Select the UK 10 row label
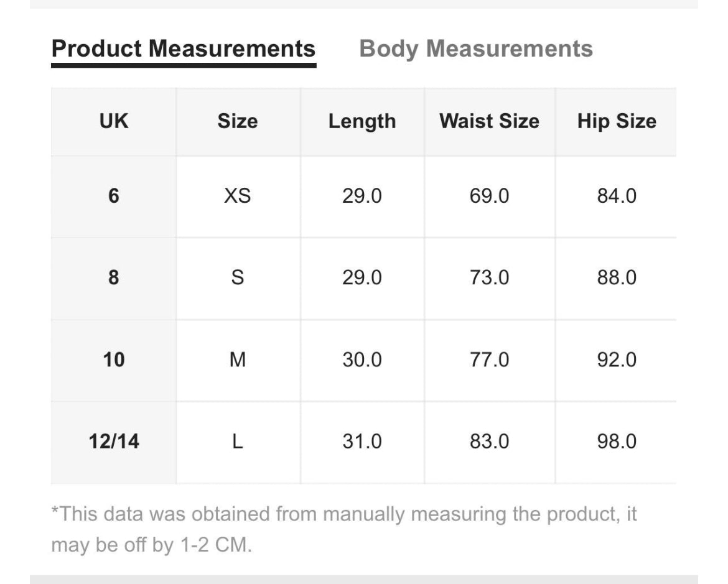Image resolution: width=728 pixels, height=584 pixels. coord(114,359)
